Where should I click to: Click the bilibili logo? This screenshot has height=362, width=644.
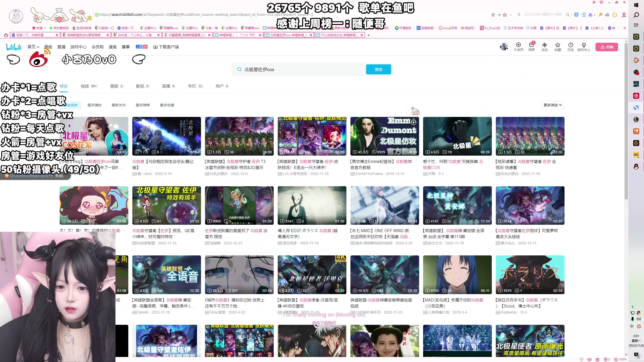coord(14,47)
